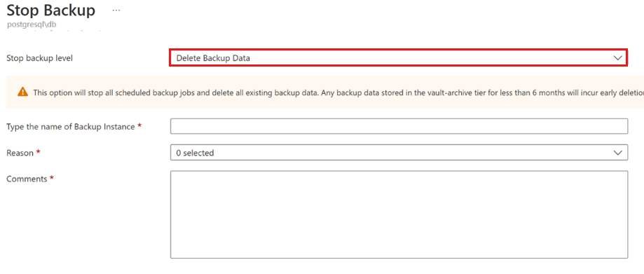Focus the Backup Instance name field
The height and width of the screenshot is (274, 644).
(x=399, y=126)
